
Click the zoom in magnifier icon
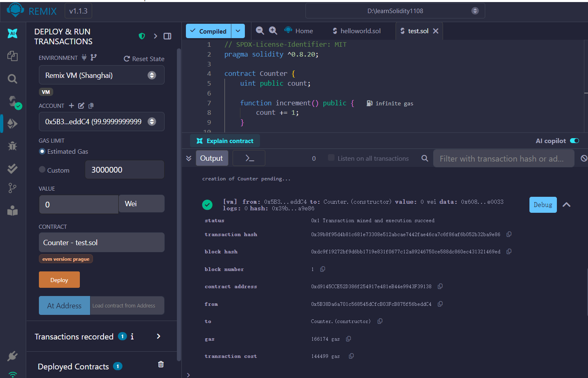273,31
